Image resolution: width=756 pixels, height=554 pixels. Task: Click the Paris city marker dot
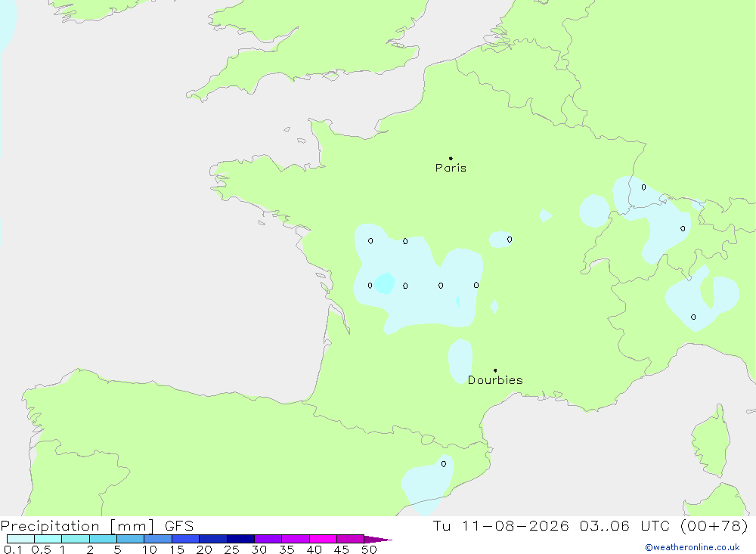pyautogui.click(x=451, y=158)
